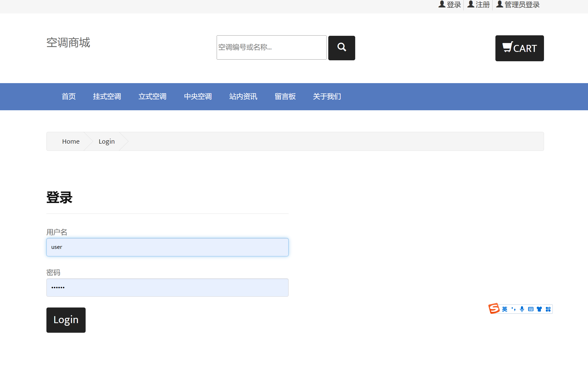
Task: Toggle English mode on the 英 indicator
Action: click(505, 309)
